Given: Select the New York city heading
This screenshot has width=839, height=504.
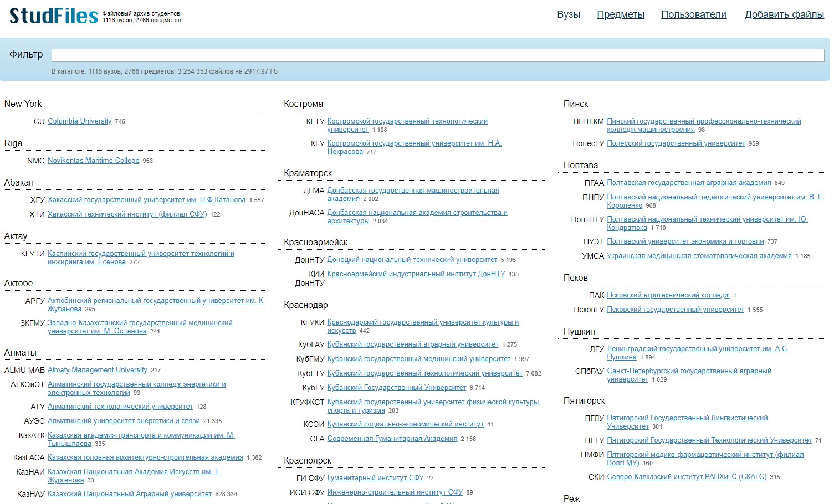Looking at the screenshot, I should pyautogui.click(x=23, y=104).
